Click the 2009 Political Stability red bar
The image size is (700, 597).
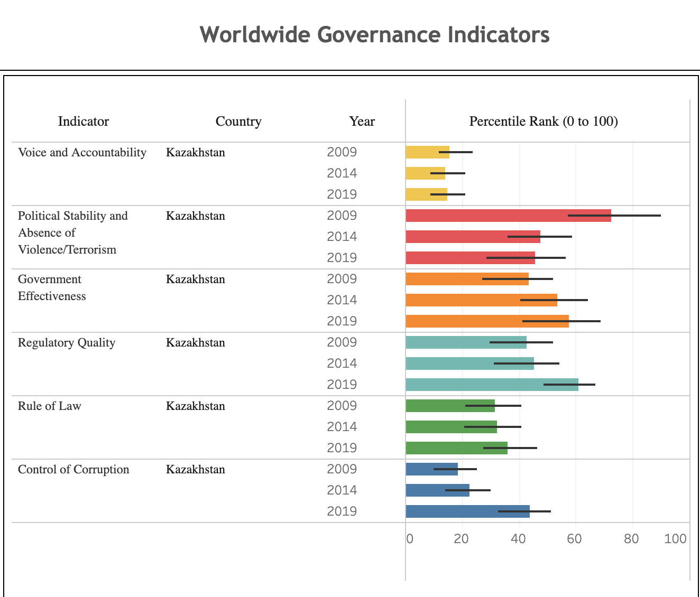[508, 216]
